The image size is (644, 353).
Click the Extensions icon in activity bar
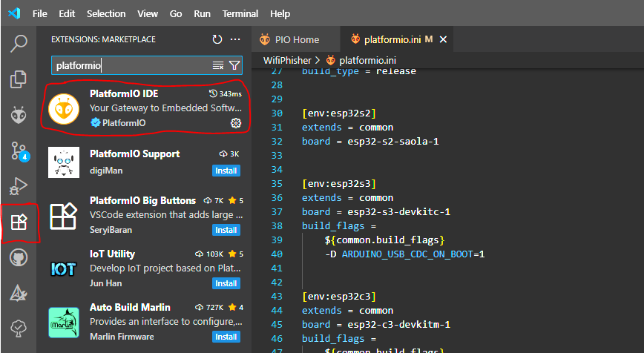pos(19,222)
